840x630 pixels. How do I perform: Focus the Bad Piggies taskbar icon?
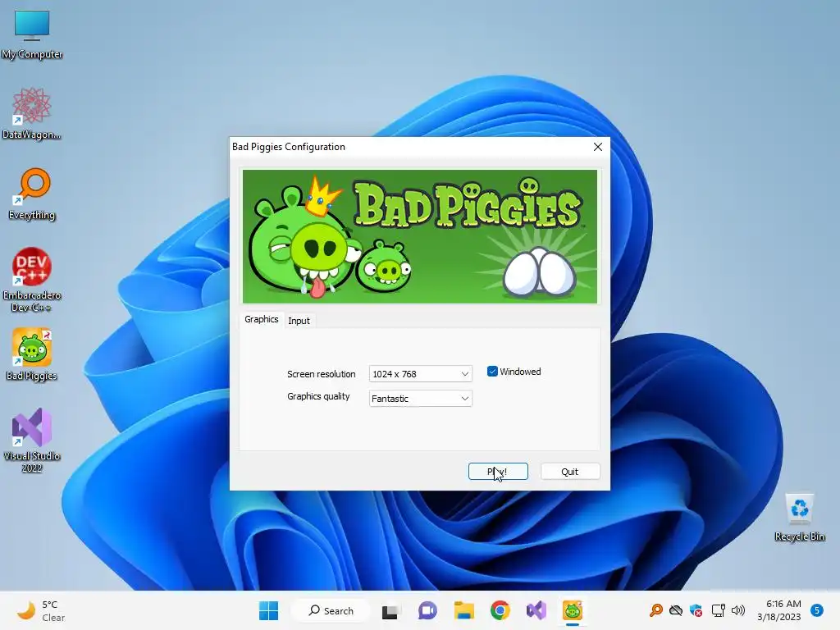(x=572, y=610)
